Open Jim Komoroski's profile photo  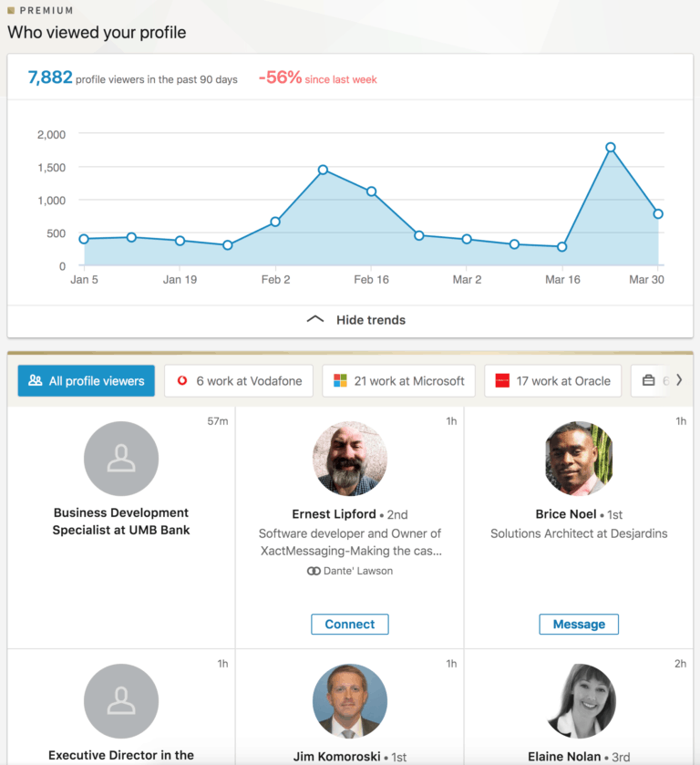pyautogui.click(x=350, y=701)
